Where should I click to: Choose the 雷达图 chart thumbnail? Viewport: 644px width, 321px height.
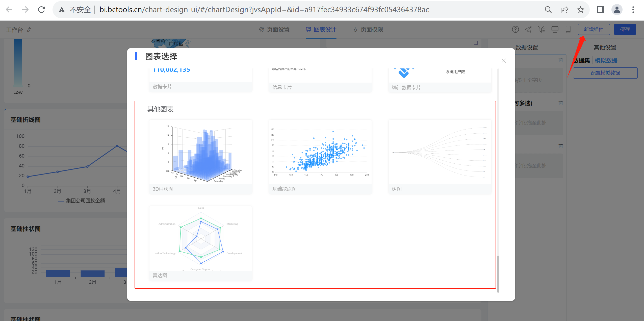200,239
